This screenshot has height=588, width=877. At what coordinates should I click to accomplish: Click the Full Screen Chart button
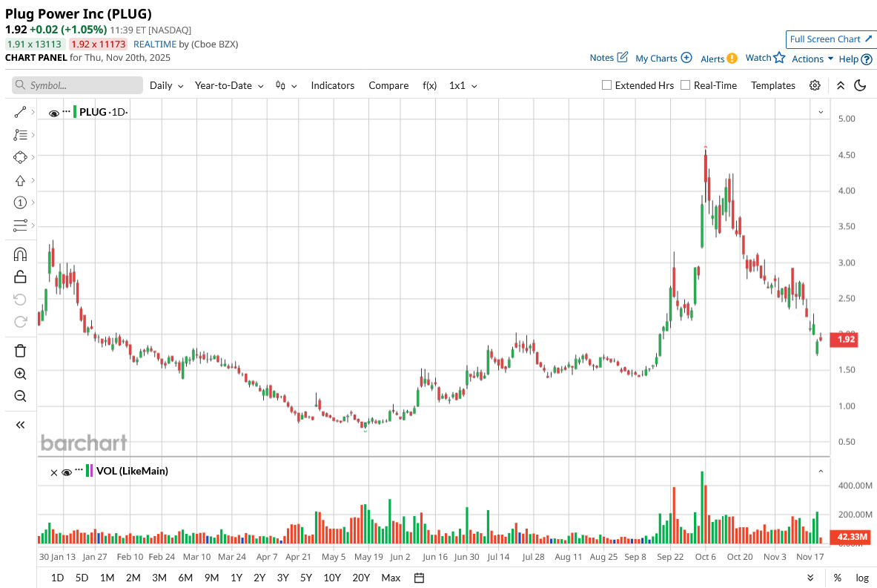[x=830, y=39]
